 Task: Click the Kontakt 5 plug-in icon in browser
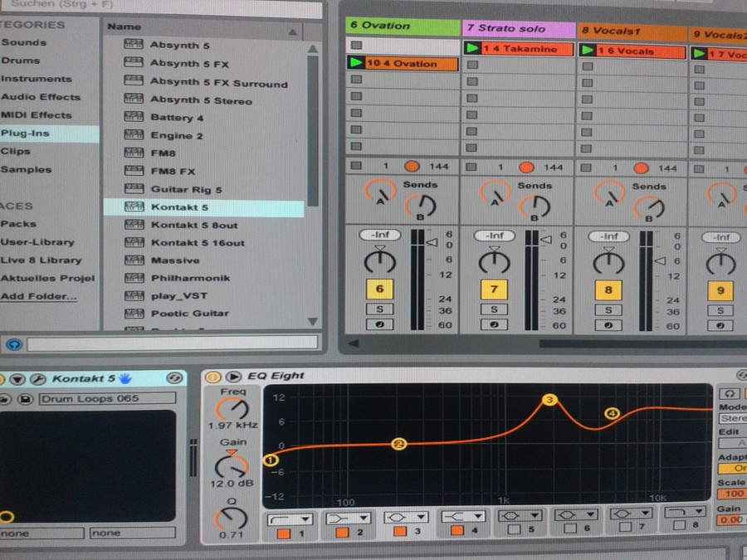[x=133, y=207]
